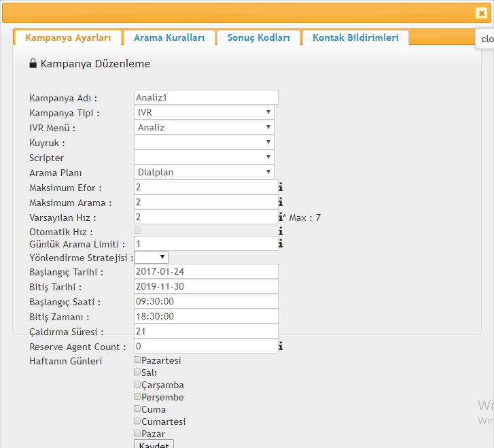Click the lock icon by Kampanya Düzenleme

point(33,63)
